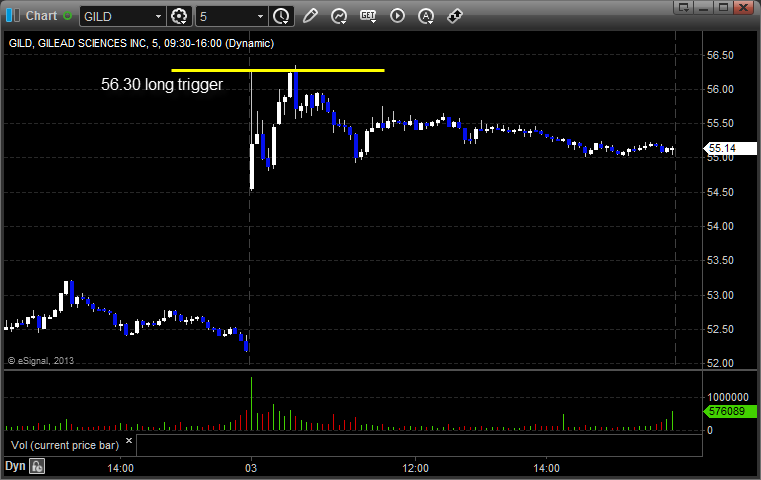Click the 03 date axis label
Screen dimensions: 761x480
pyautogui.click(x=251, y=468)
